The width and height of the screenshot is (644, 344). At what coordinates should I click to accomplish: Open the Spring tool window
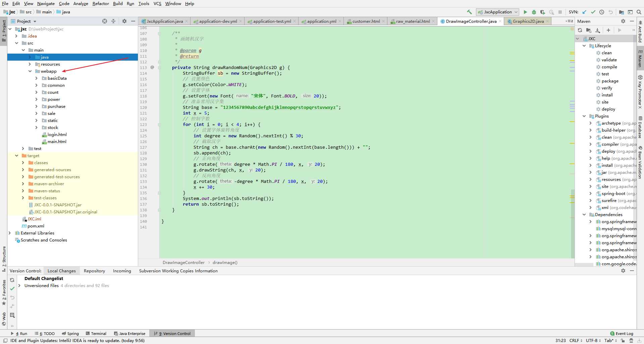pyautogui.click(x=70, y=334)
